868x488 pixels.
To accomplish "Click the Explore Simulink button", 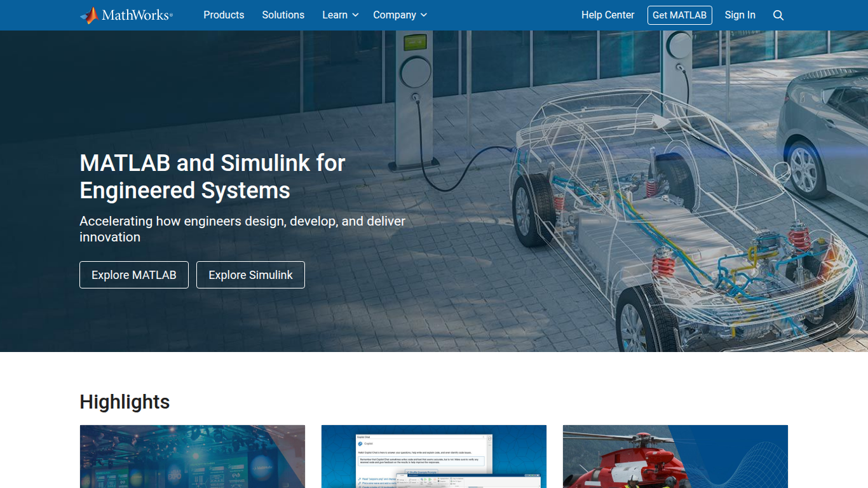I will point(250,275).
